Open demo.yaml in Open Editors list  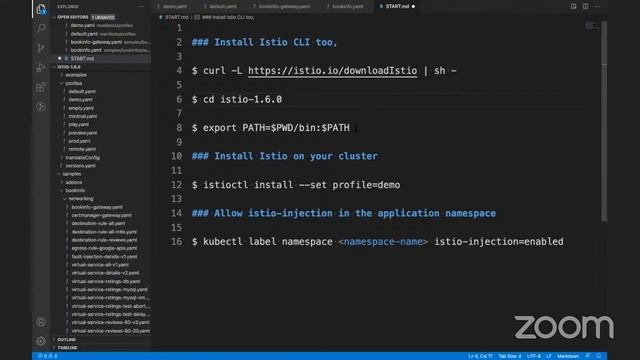(82, 25)
